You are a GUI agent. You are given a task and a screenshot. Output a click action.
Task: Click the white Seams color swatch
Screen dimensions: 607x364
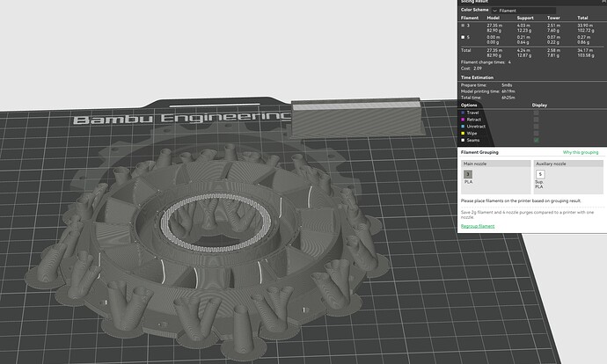pos(463,140)
